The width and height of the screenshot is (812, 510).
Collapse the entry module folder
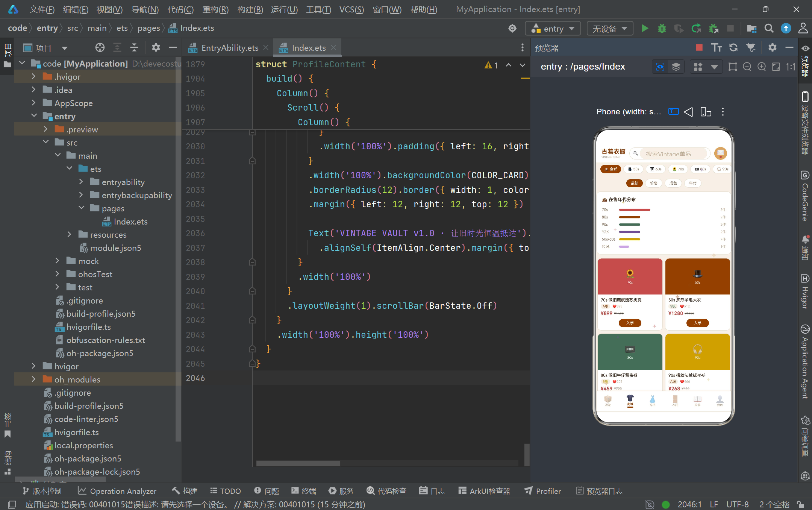point(33,116)
